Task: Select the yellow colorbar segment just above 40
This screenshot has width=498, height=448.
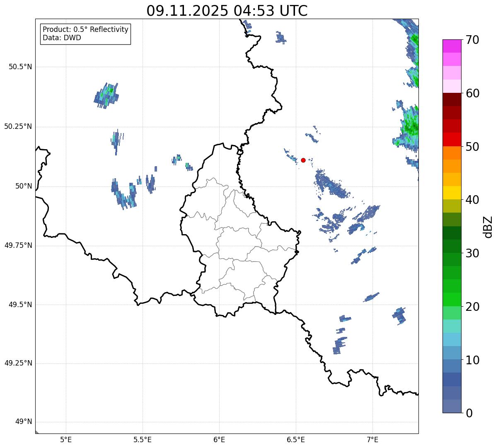Action: point(452,193)
